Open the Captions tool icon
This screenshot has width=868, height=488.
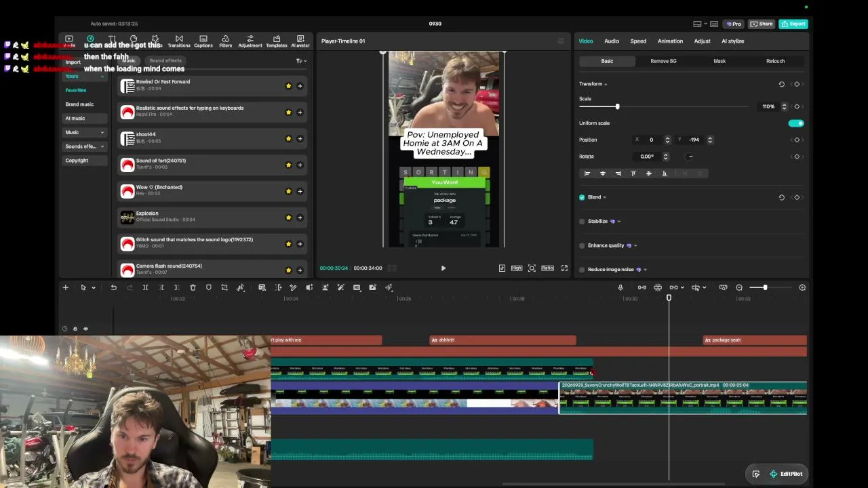(x=203, y=41)
